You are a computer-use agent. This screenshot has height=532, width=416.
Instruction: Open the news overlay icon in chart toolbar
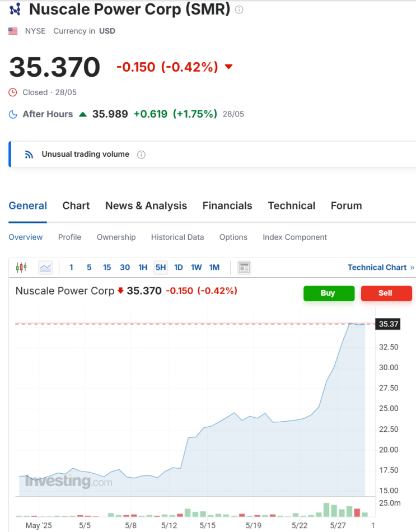244,268
